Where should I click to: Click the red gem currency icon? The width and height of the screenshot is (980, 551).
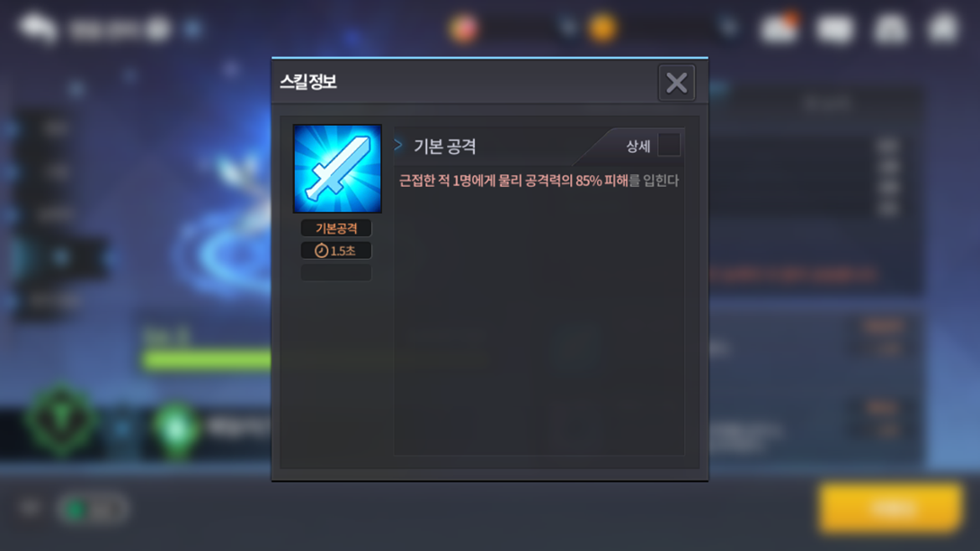463,28
